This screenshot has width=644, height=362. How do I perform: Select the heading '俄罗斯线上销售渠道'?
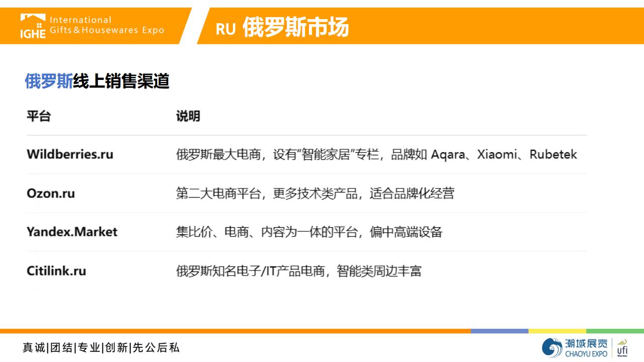click(x=97, y=81)
